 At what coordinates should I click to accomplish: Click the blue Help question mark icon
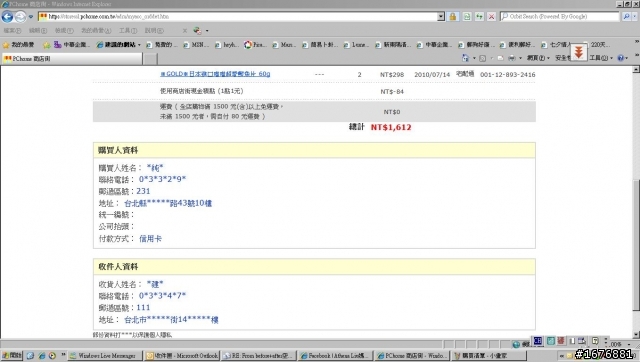click(621, 58)
